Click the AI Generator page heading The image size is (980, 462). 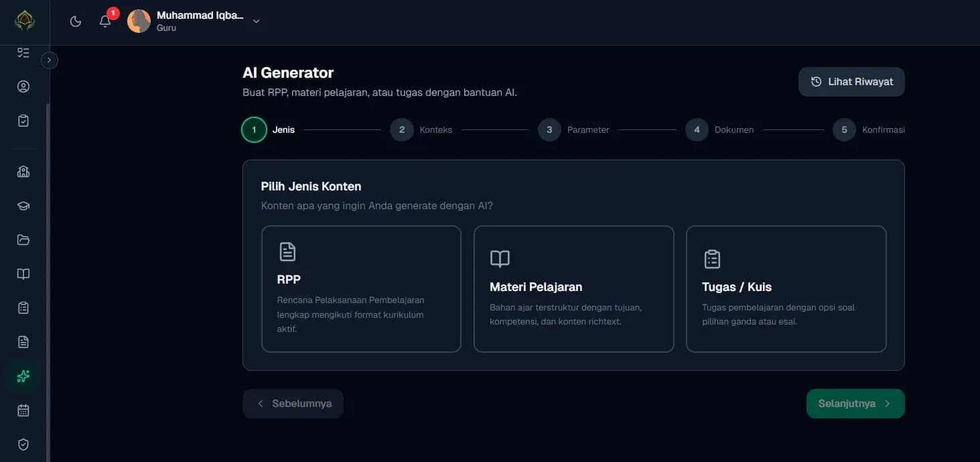[x=288, y=72]
